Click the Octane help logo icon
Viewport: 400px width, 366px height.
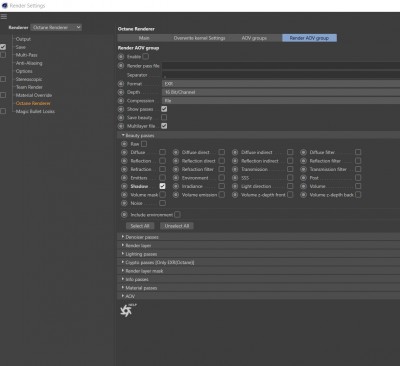tap(127, 310)
